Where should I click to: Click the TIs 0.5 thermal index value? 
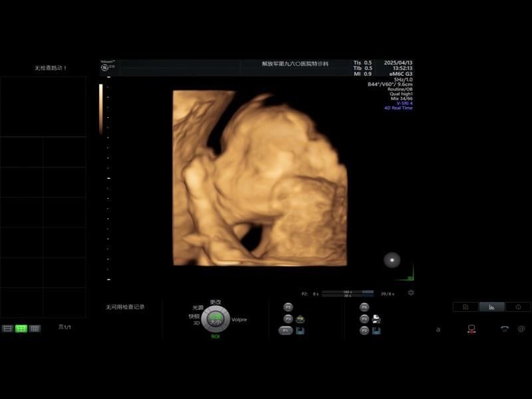[362, 63]
